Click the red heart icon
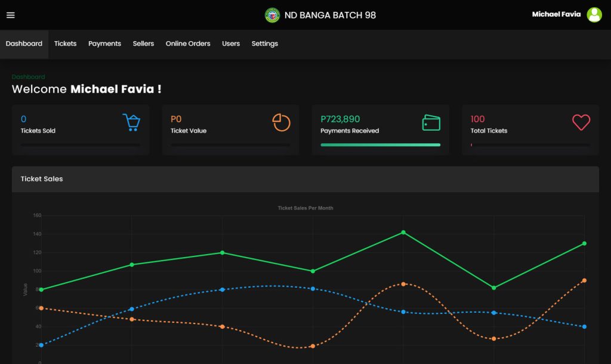The width and height of the screenshot is (611, 364). click(581, 122)
